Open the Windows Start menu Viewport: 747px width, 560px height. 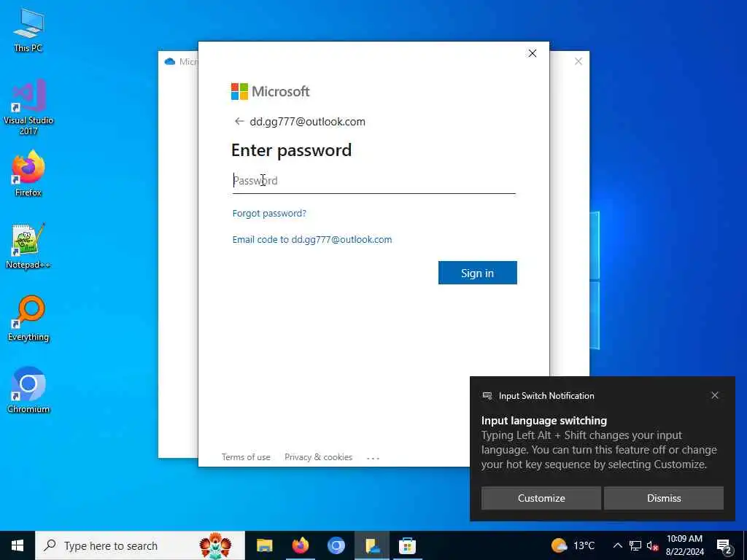(x=18, y=545)
